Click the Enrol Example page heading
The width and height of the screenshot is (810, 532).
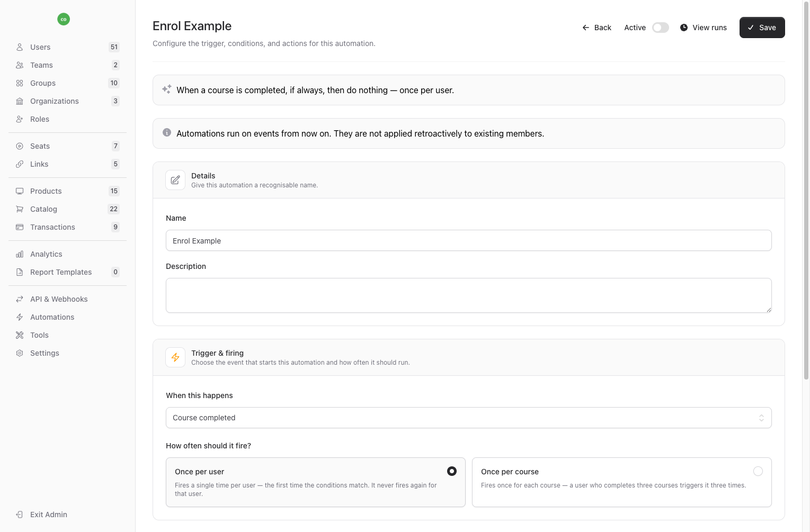[x=192, y=26]
